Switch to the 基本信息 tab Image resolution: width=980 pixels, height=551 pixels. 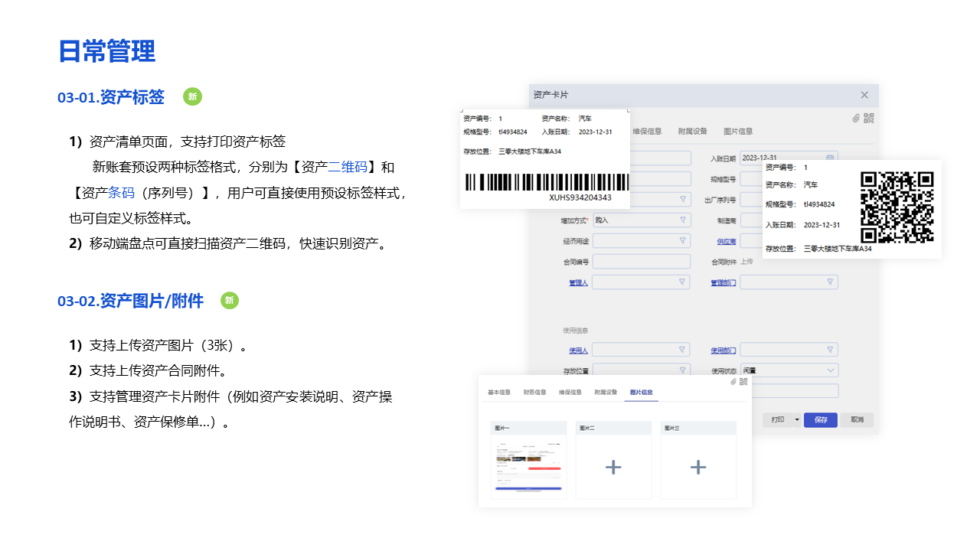click(499, 393)
